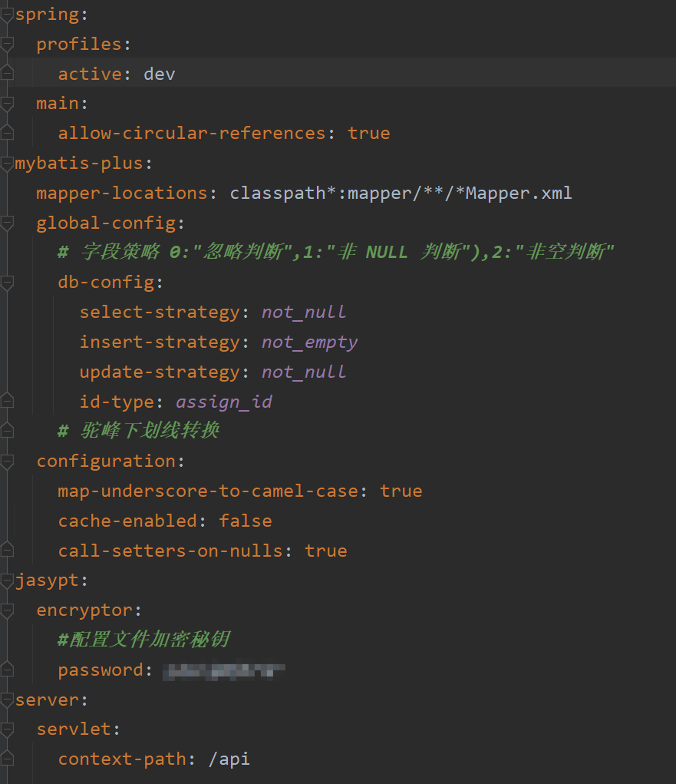Click the fold-end marker beside call-setters-on-nulls

[7, 550]
